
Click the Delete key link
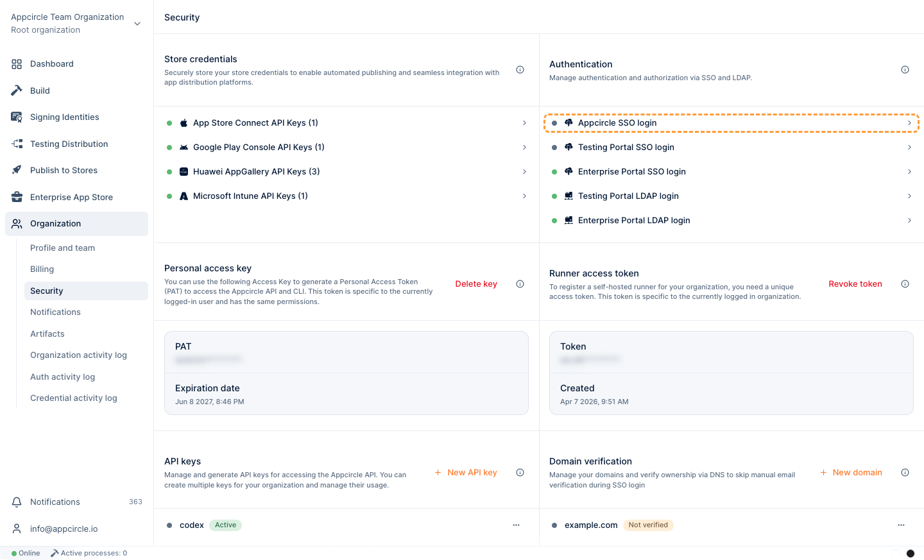click(476, 284)
